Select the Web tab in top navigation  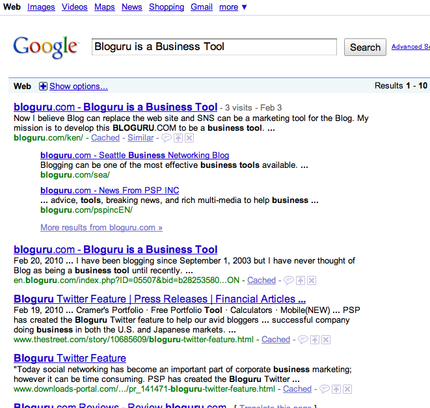pyautogui.click(x=12, y=7)
